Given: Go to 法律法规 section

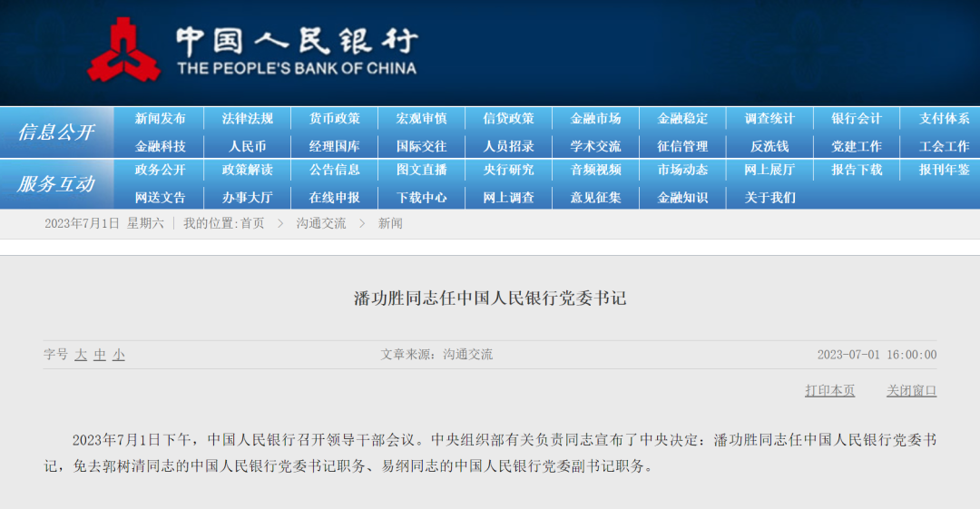Looking at the screenshot, I should point(247,119).
